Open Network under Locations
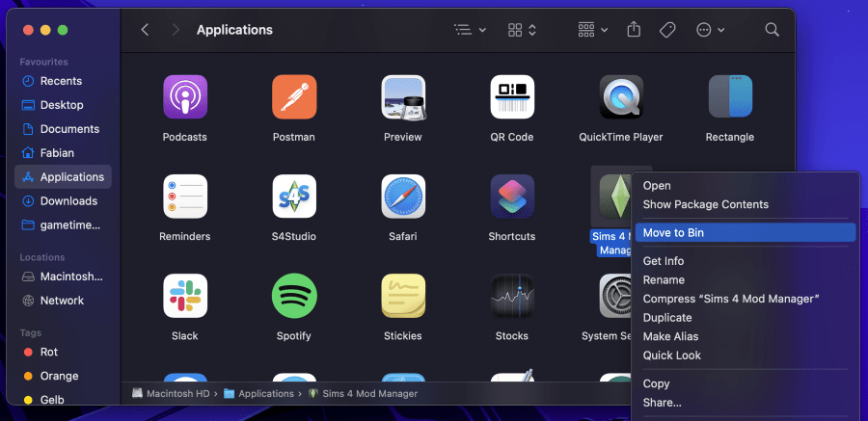The height and width of the screenshot is (421, 868). 63,301
